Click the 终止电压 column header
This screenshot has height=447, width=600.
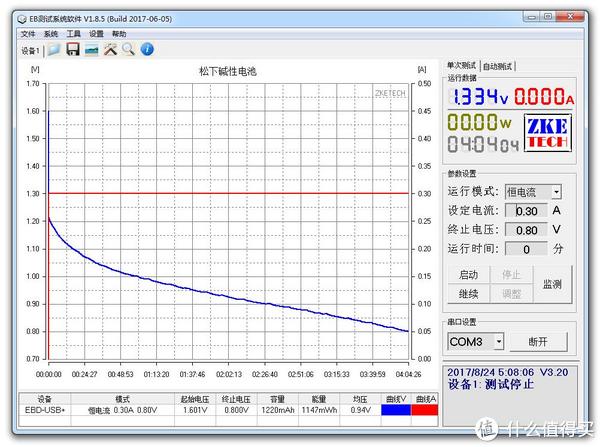click(x=236, y=399)
